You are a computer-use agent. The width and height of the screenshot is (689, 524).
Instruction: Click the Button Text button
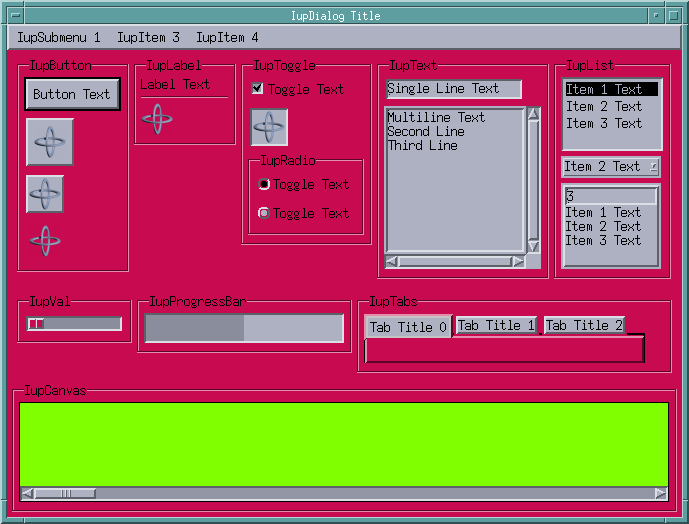pyautogui.click(x=73, y=94)
